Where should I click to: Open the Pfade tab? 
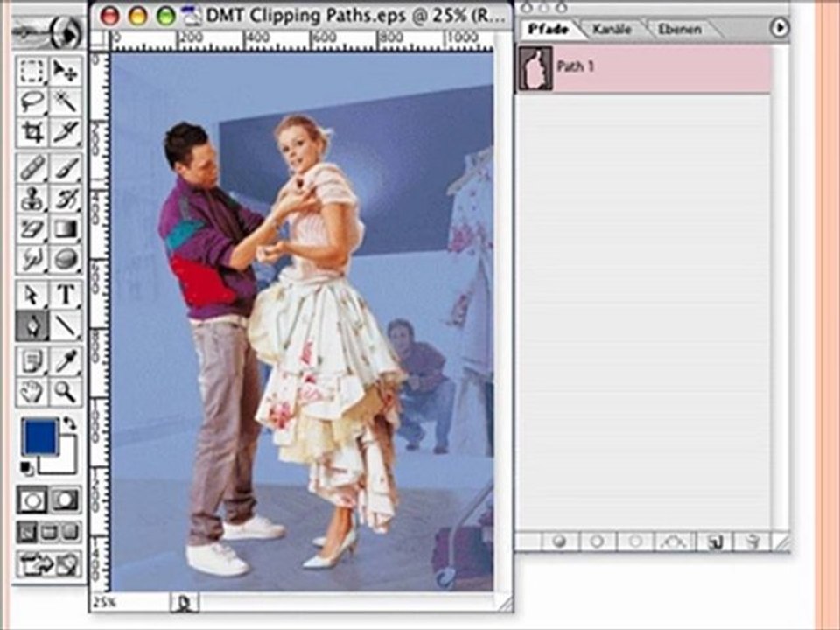(548, 29)
